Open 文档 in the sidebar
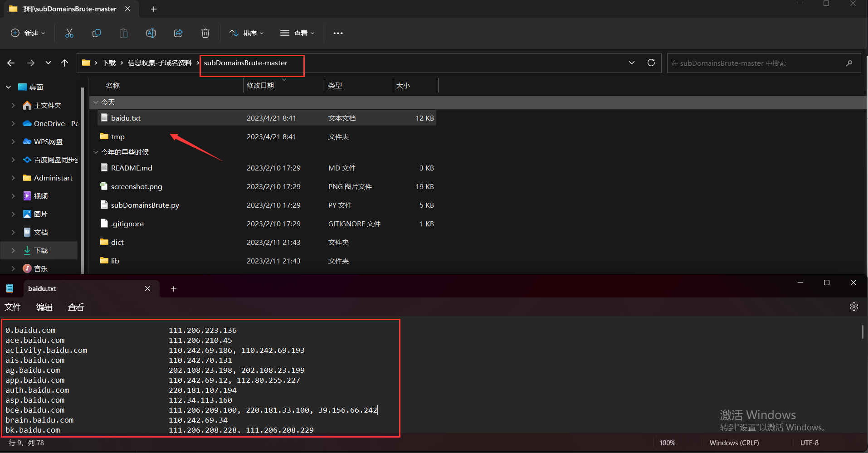Image resolution: width=868 pixels, height=453 pixels. click(x=41, y=232)
